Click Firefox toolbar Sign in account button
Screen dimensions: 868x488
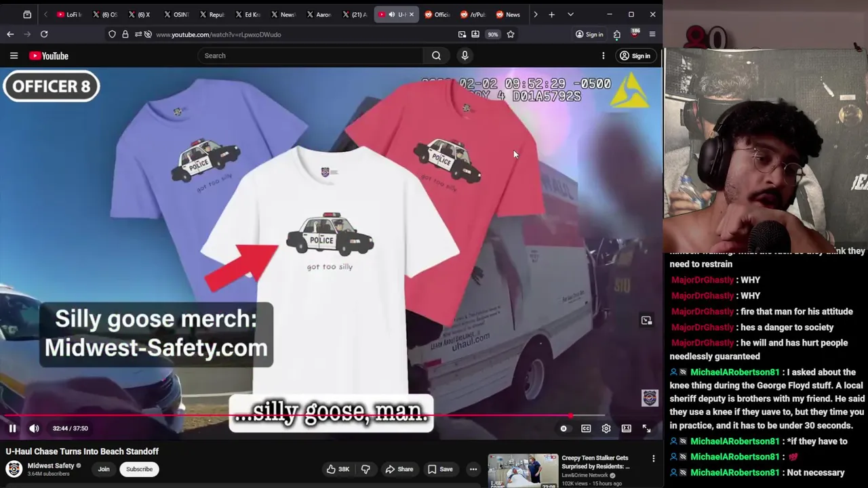[x=589, y=35]
